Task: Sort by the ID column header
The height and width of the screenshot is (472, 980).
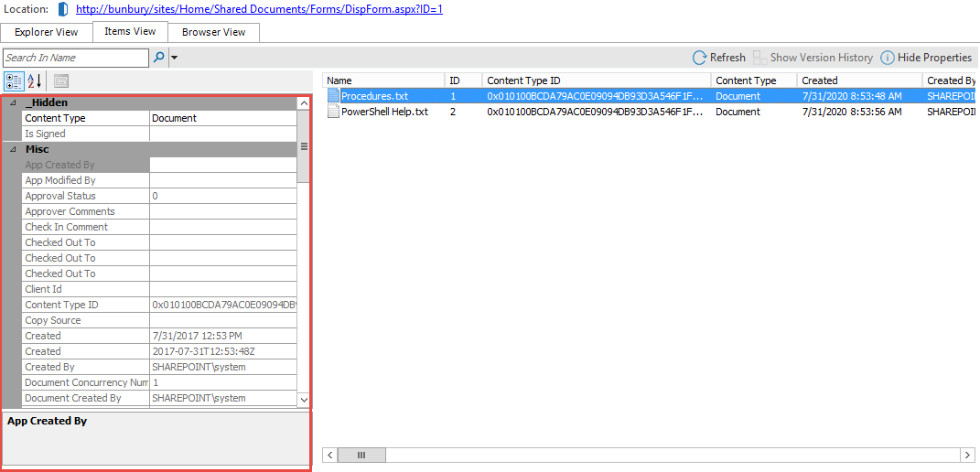Action: pyautogui.click(x=463, y=80)
